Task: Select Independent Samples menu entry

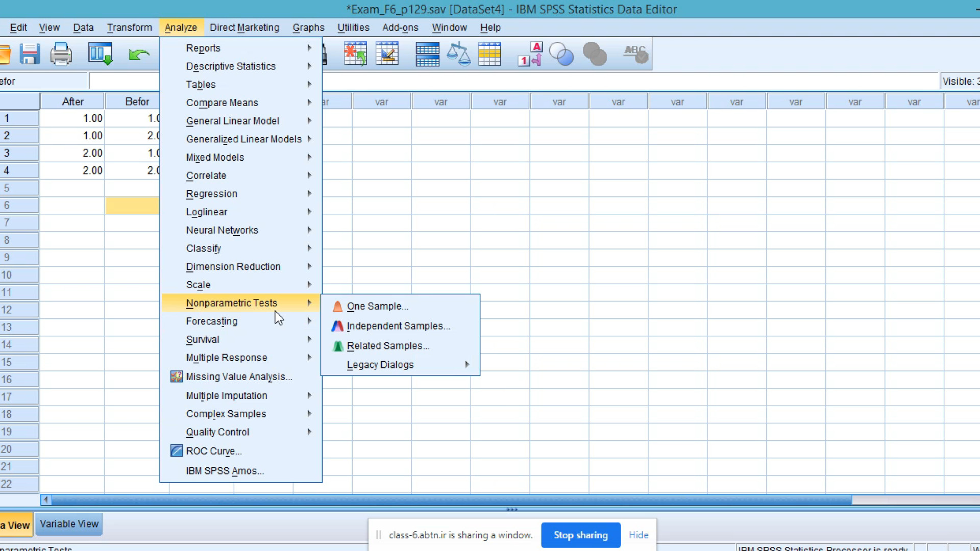Action: [398, 326]
